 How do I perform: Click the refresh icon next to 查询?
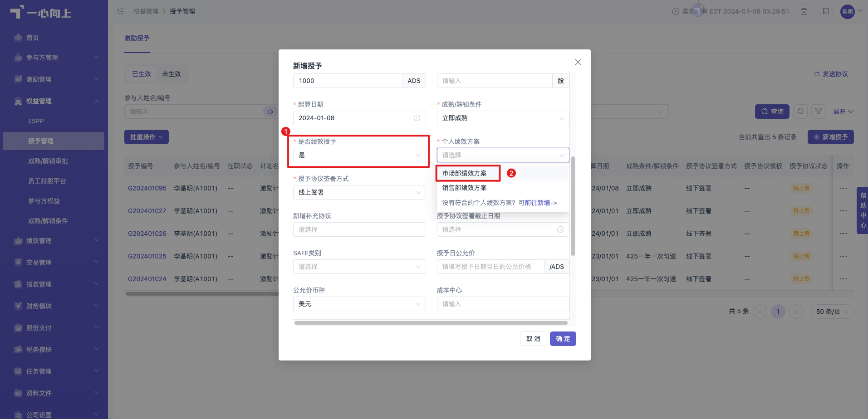[x=800, y=112]
